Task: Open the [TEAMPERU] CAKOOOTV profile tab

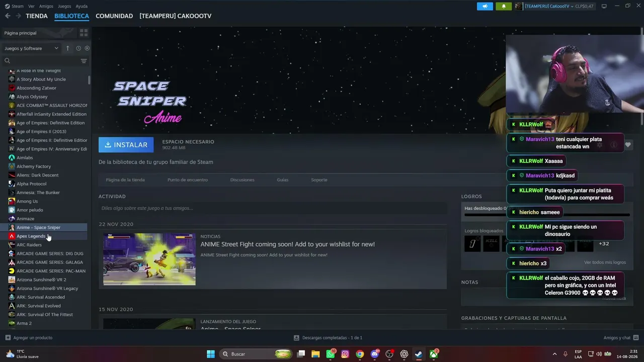Action: (x=176, y=16)
